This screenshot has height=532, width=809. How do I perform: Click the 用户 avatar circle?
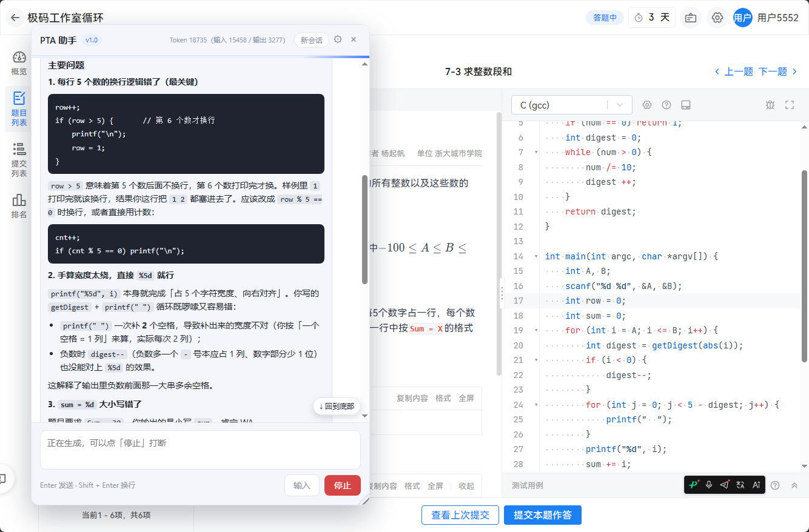742,18
